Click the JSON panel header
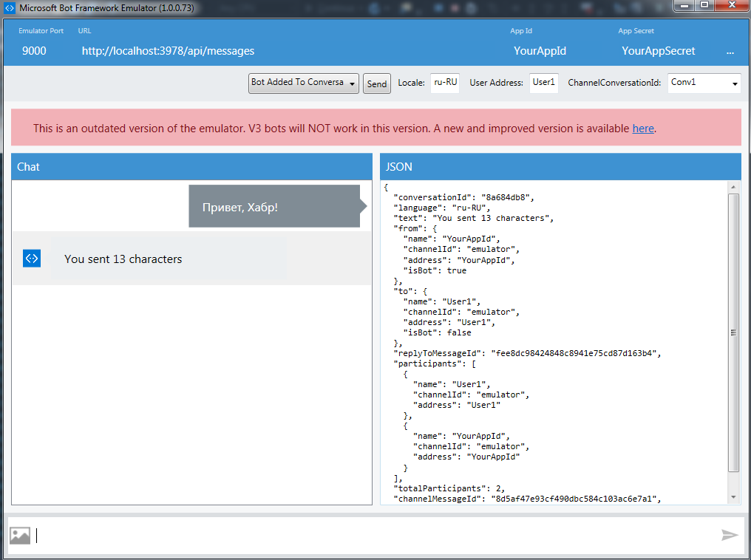Image resolution: width=751 pixels, height=560 pixels. pyautogui.click(x=560, y=166)
